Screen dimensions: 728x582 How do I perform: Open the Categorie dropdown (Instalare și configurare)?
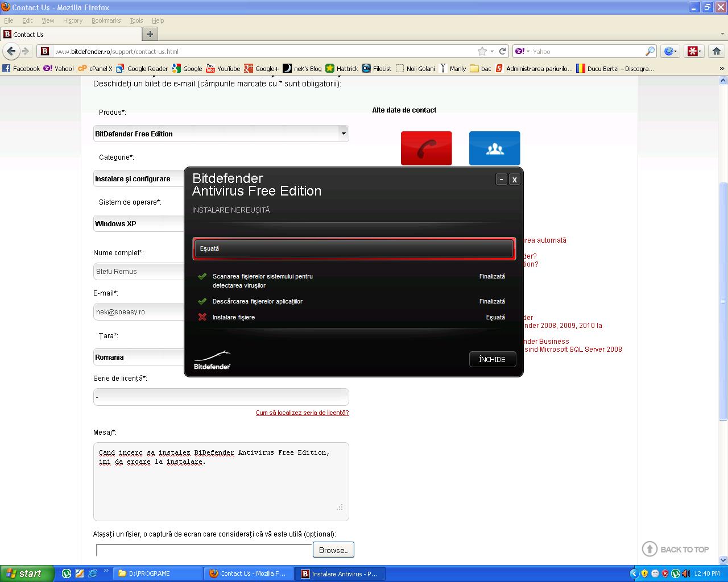(x=139, y=178)
